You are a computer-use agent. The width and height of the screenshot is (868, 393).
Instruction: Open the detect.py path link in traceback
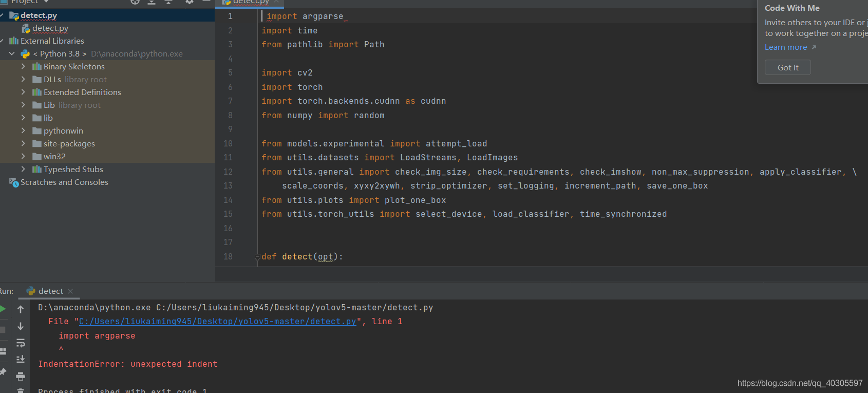point(217,322)
